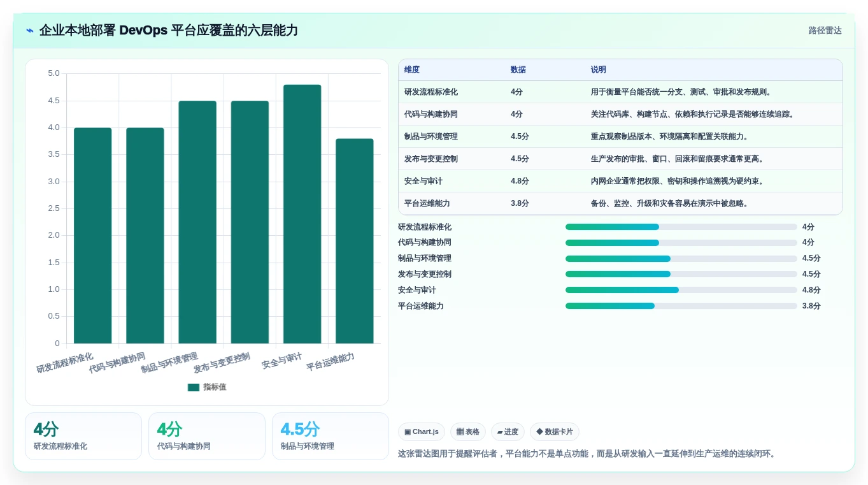Viewport: 868px width, 485px height.
Task: Click the page title 企业本地部署 DevOps 平台
Action: (x=168, y=31)
